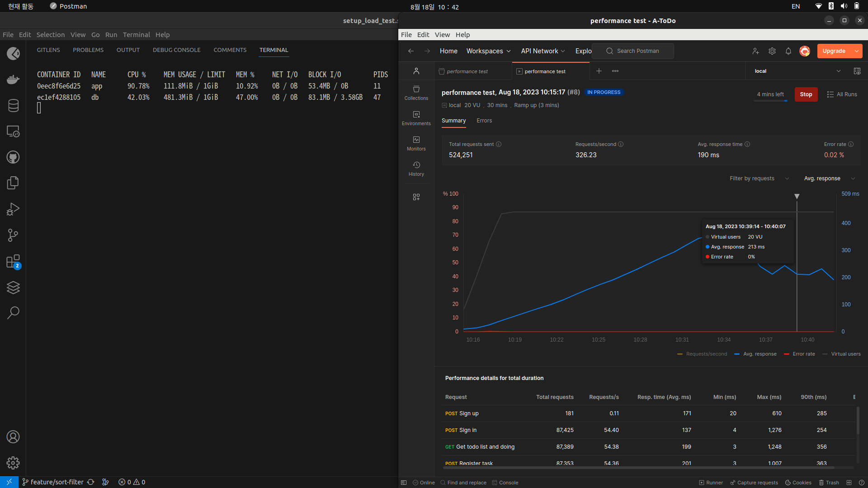Add a new tab with plus icon
Image resolution: width=868 pixels, height=488 pixels.
[x=599, y=71]
